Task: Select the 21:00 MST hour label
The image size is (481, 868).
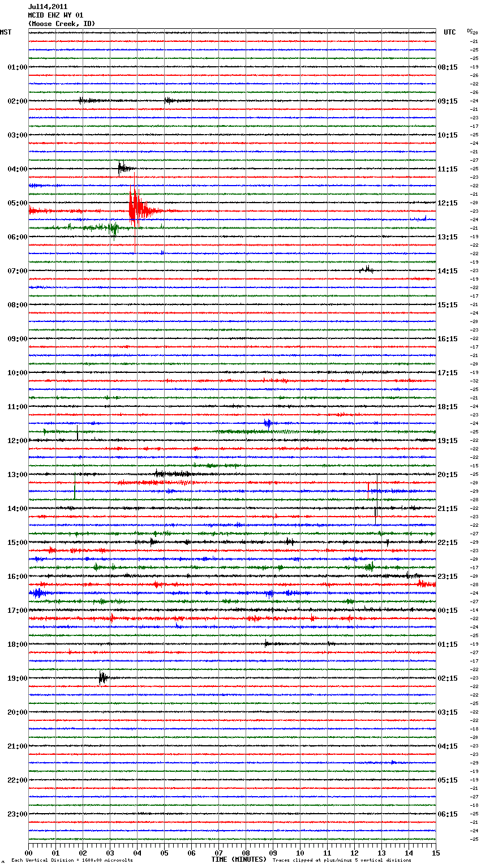Action: coord(18,746)
